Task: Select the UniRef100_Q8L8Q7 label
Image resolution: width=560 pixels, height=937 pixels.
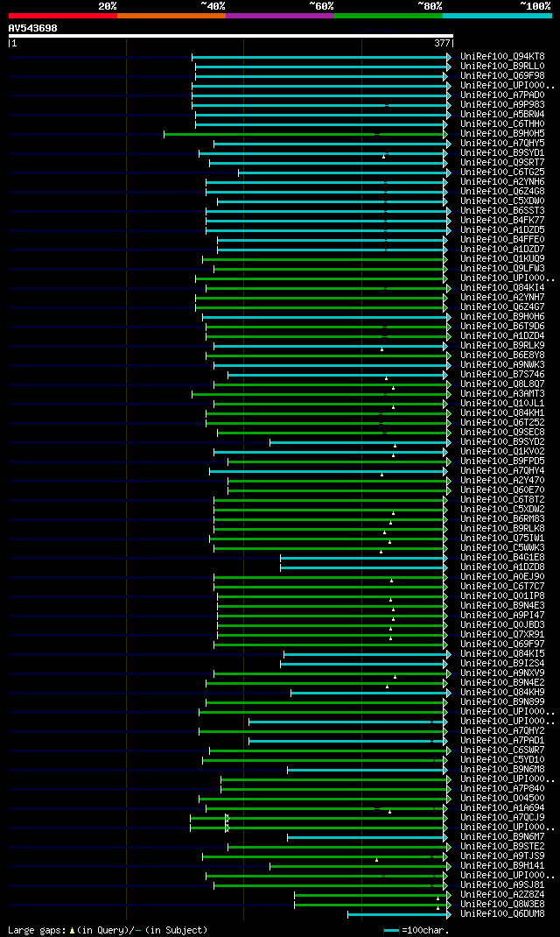Action: coord(502,384)
